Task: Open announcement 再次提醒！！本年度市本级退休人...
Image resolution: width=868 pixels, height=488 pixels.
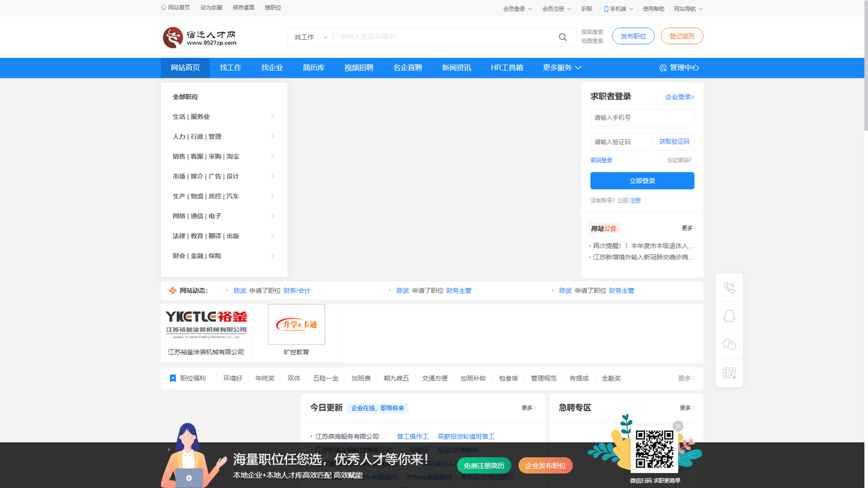Action: [643, 246]
